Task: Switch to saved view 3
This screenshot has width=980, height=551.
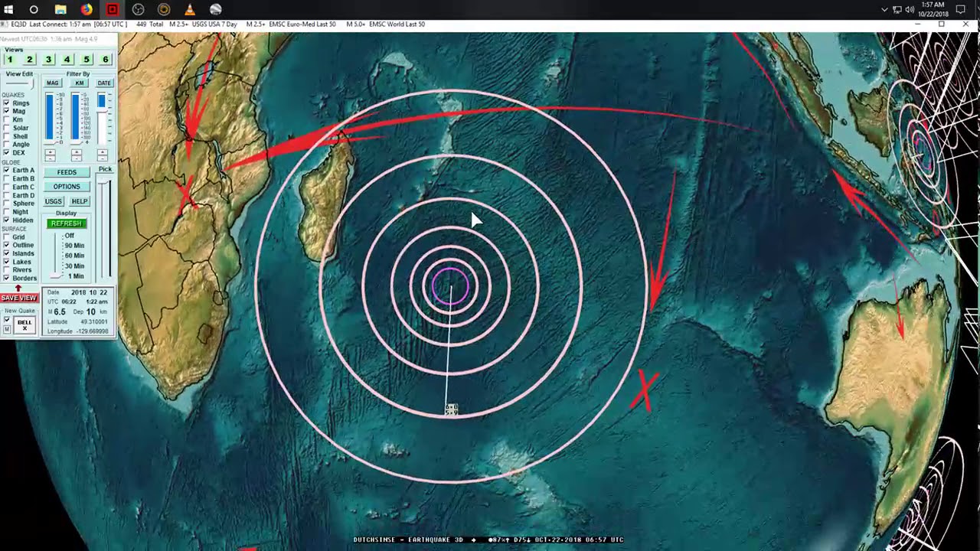Action: 48,60
